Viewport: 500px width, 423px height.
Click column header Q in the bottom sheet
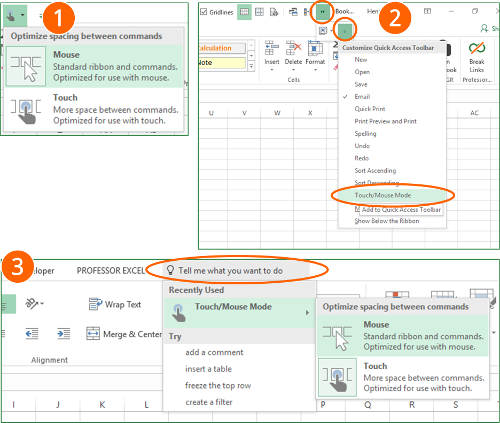(x=368, y=405)
